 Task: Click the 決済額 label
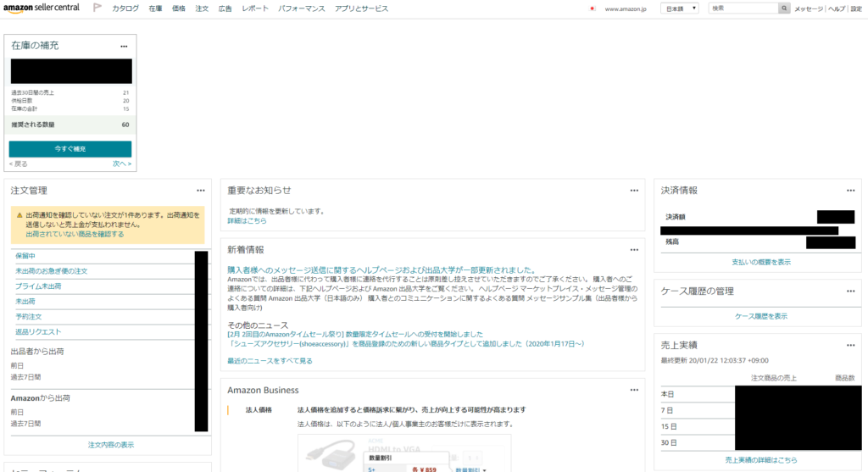[x=676, y=217]
